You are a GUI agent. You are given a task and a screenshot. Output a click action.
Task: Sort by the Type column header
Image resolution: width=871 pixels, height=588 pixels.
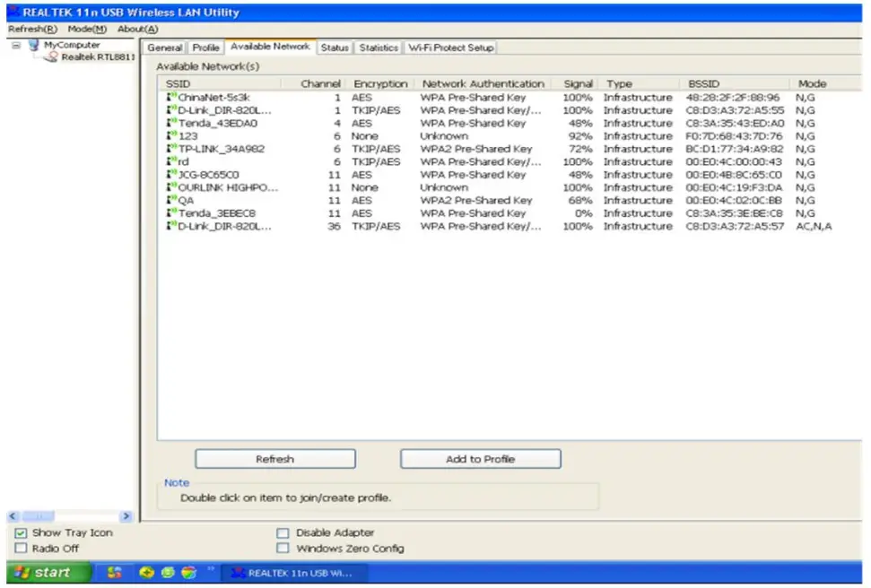[639, 84]
